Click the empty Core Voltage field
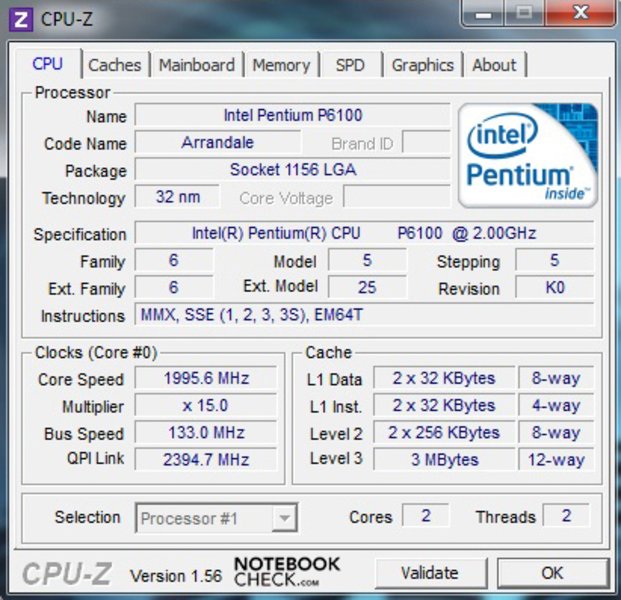The height and width of the screenshot is (600, 621). point(397,197)
